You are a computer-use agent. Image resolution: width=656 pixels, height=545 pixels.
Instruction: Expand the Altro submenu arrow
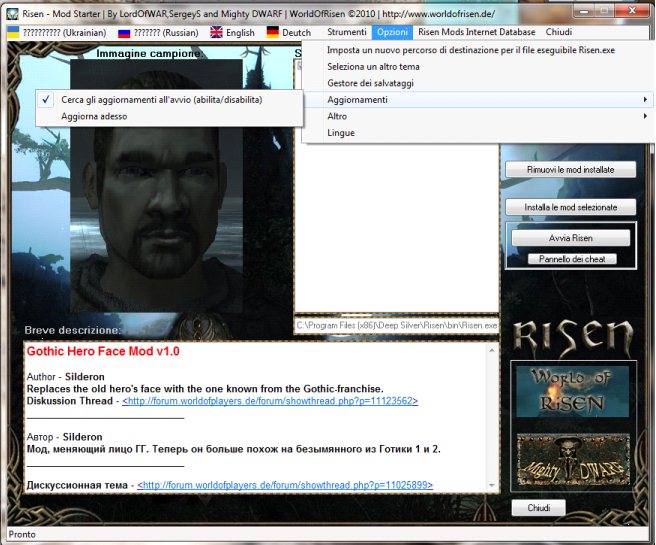645,116
